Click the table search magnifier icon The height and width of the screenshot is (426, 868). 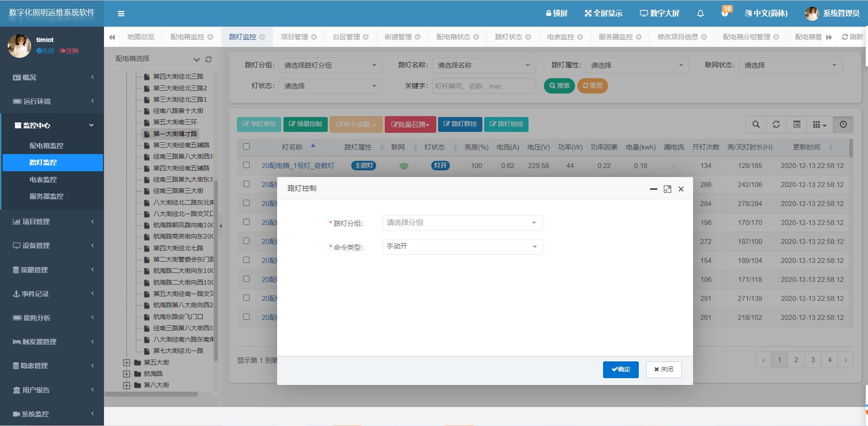tap(755, 125)
